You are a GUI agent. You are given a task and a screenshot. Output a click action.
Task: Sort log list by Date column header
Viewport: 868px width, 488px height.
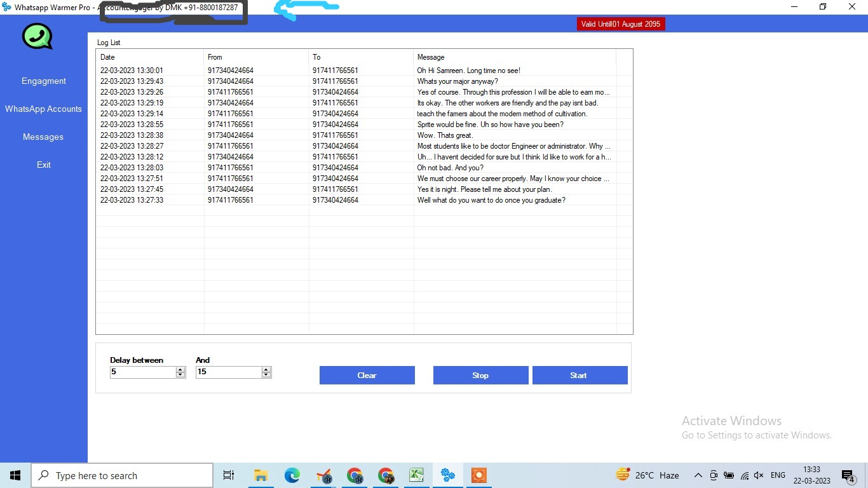click(x=150, y=57)
